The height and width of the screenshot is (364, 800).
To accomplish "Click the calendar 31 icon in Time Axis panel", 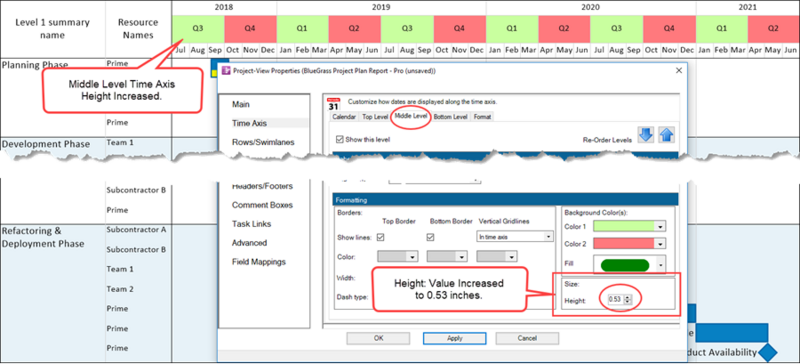I will point(333,104).
